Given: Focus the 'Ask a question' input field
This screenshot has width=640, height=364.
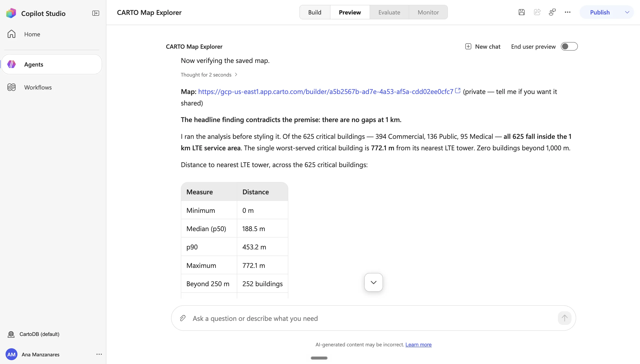Looking at the screenshot, I should 373,318.
